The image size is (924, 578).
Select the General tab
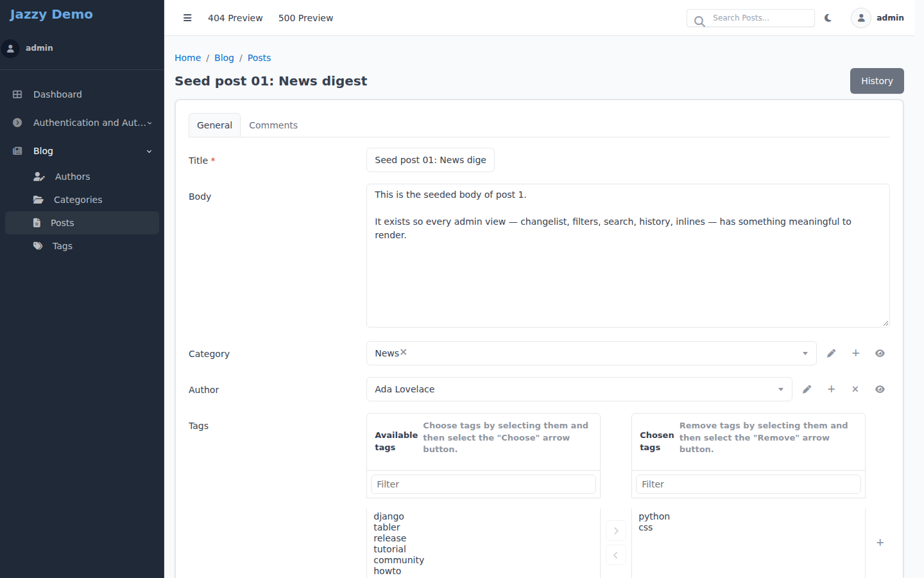pos(214,125)
